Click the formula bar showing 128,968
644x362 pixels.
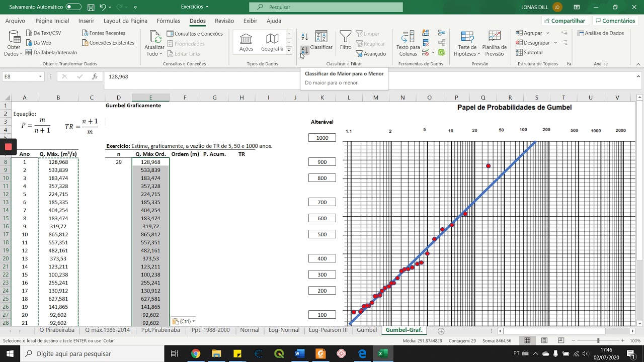coord(371,76)
